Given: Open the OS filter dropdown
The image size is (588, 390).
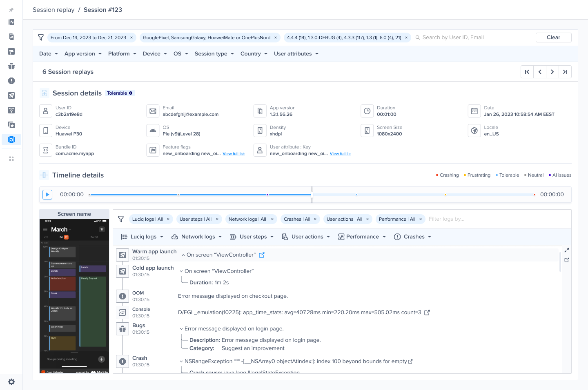Looking at the screenshot, I should [181, 54].
